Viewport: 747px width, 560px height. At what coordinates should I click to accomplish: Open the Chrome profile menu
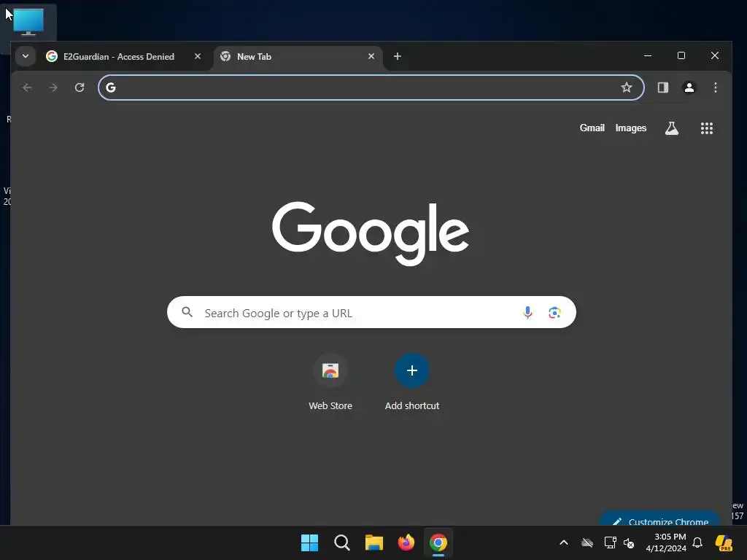pos(689,87)
